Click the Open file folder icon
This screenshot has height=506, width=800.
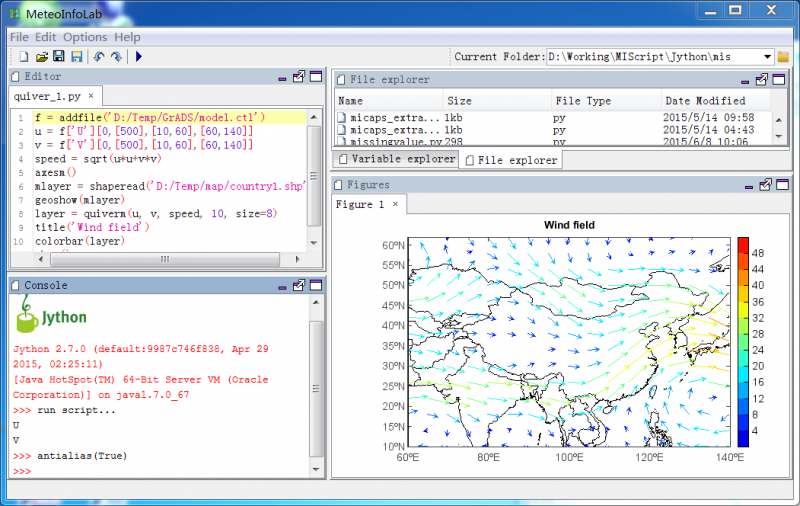(42, 57)
